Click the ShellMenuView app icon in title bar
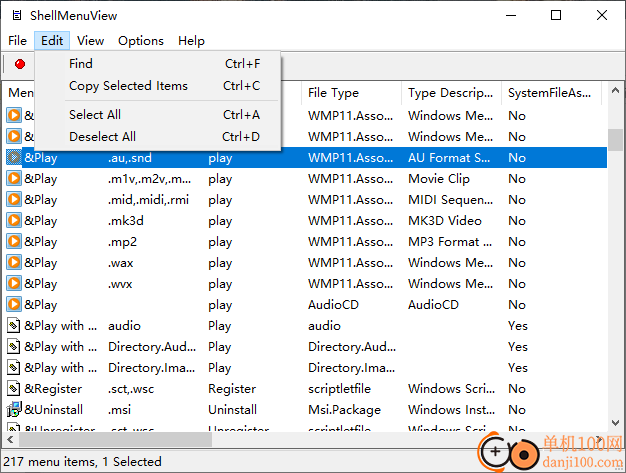This screenshot has width=626, height=473. click(17, 16)
